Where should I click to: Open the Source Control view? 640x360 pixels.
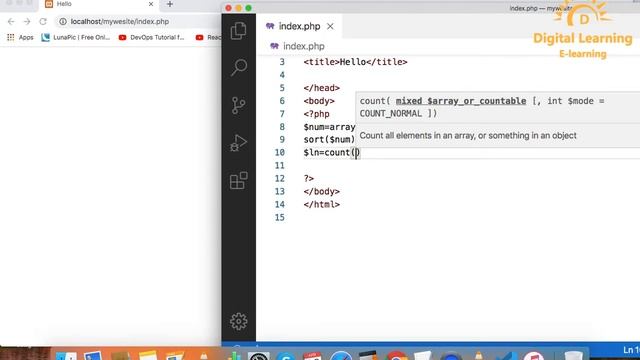238,105
